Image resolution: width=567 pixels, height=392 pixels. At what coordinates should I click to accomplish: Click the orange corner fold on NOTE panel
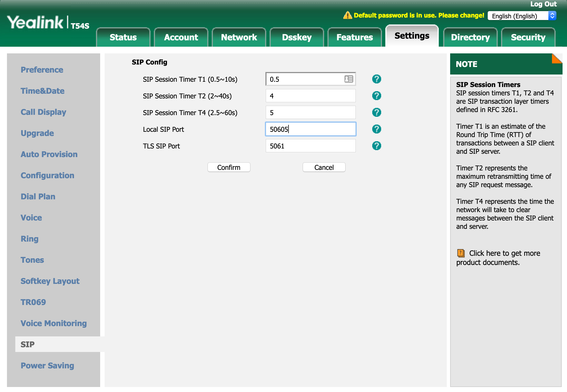tap(557, 58)
